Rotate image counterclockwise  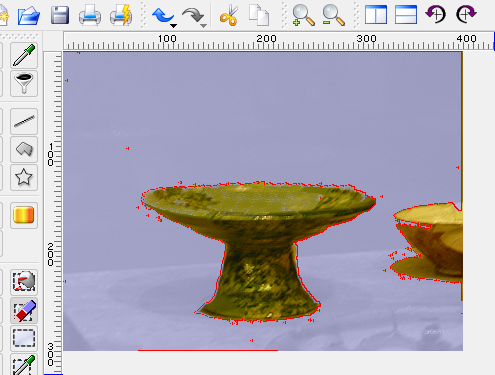coord(436,14)
